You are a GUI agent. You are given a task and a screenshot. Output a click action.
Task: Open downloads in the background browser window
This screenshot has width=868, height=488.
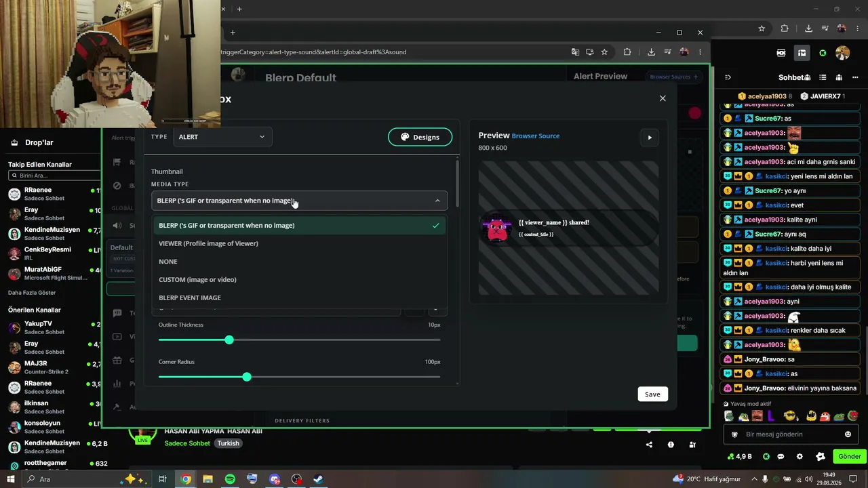point(808,28)
